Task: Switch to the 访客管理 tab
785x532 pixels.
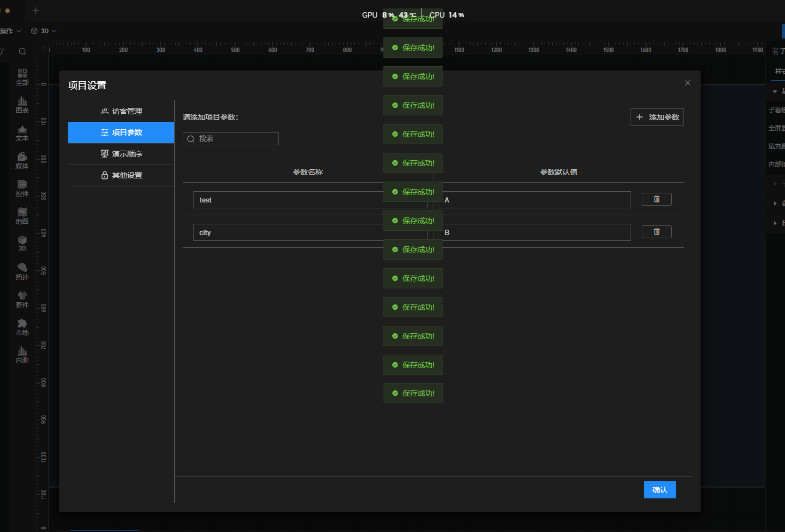Action: point(121,111)
